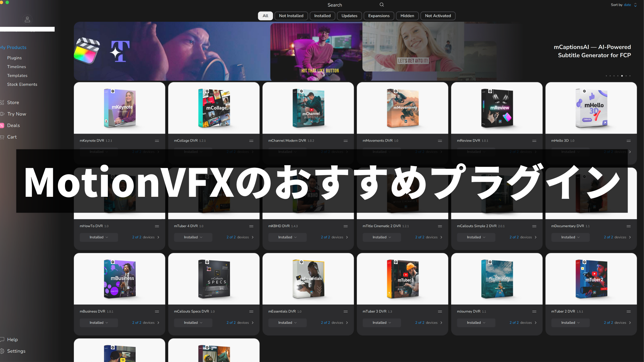
Task: Select the Updates filter tab
Action: [349, 16]
